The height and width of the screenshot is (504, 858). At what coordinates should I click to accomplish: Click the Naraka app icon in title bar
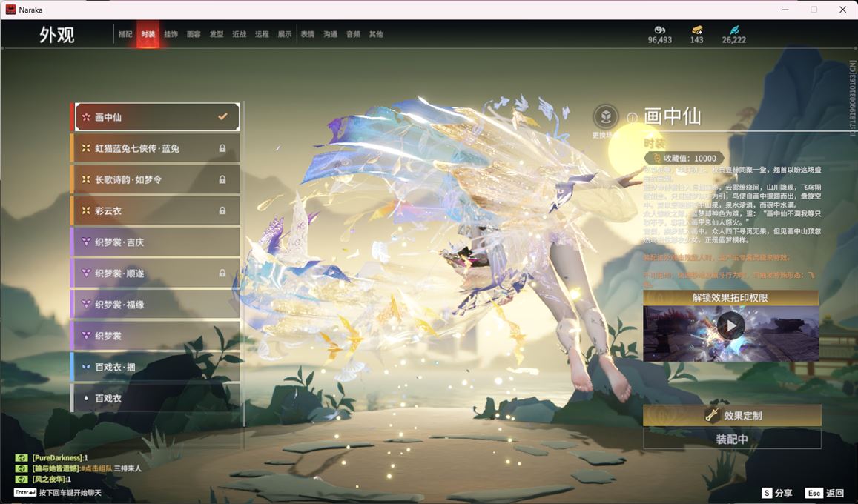point(10,10)
